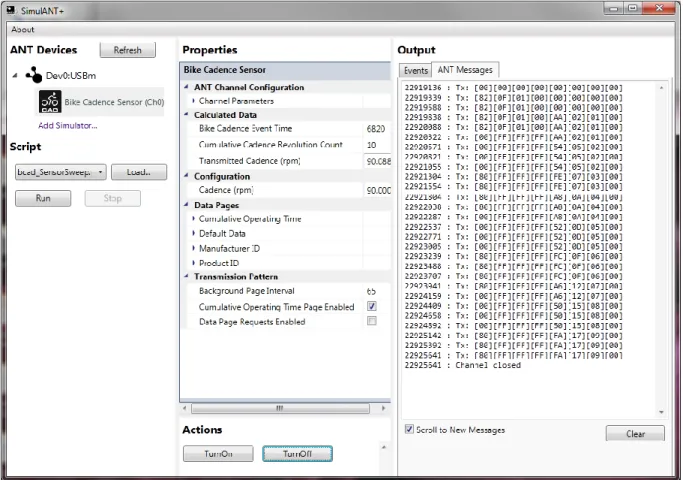Expand the Manufacturer ID data page

tap(193, 248)
